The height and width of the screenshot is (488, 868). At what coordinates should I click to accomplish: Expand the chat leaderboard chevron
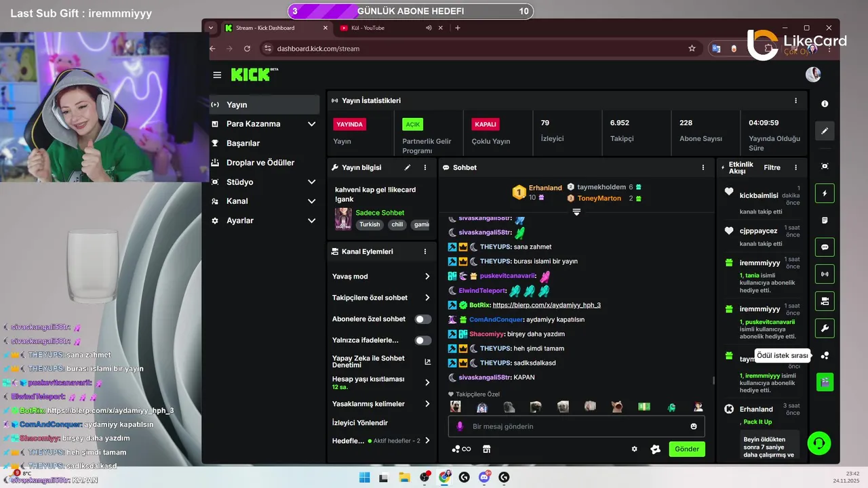(576, 212)
